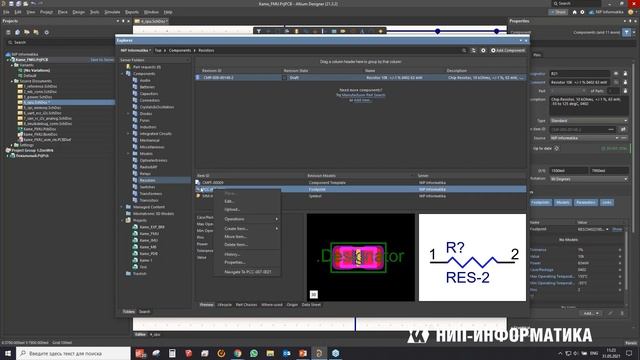Switch to the Where-used tab
The width and height of the screenshot is (640, 360).
[271, 305]
